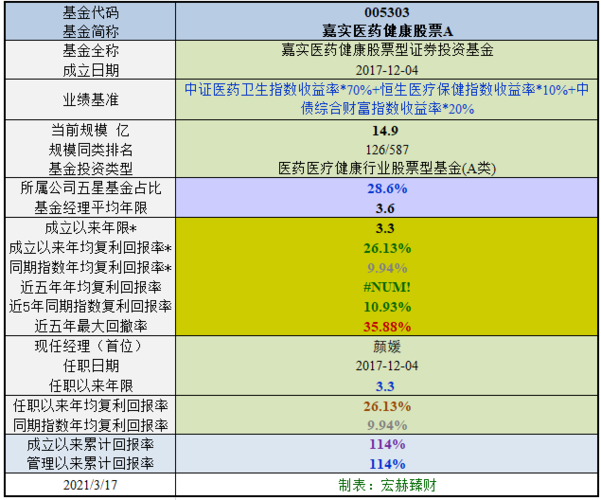Viewport: 601px width, 500px height.
Task: Click the fund code 005303
Action: [x=387, y=12]
